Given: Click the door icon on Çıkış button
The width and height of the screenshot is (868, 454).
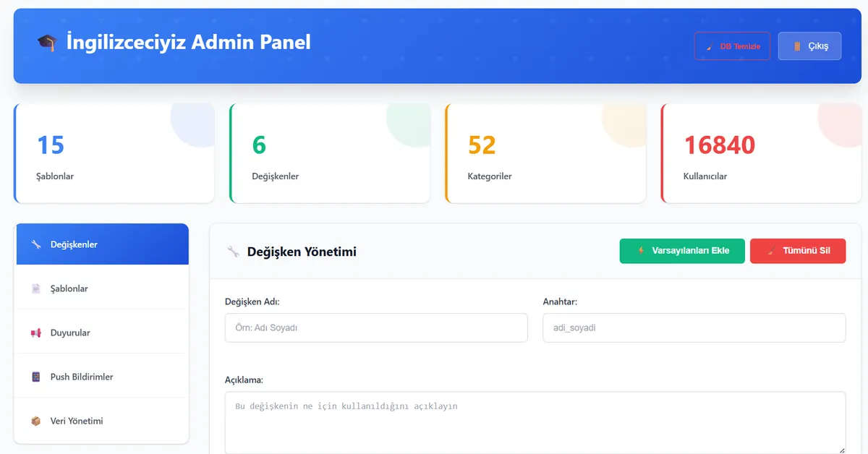Looking at the screenshot, I should (797, 46).
